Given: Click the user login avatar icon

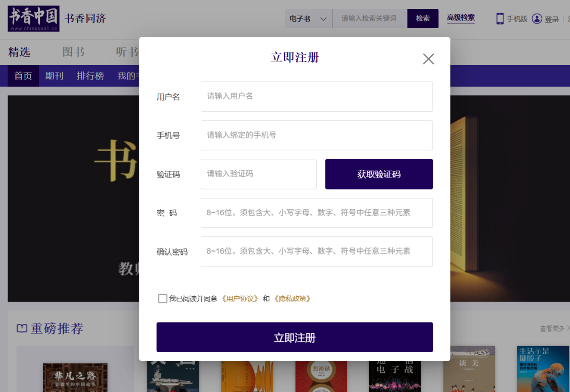Looking at the screenshot, I should point(537,19).
